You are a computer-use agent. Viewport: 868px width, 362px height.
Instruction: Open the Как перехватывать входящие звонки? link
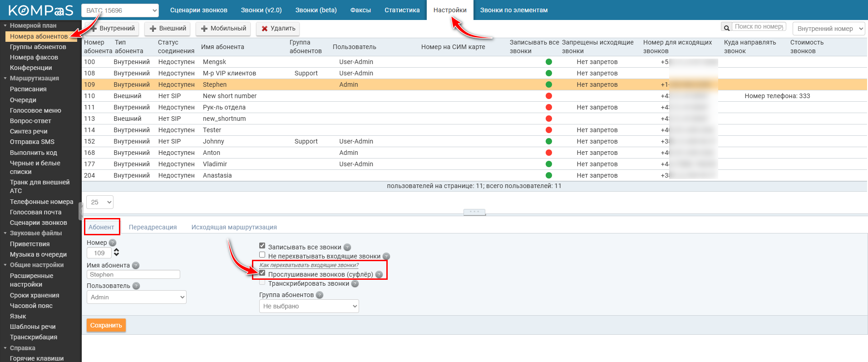309,265
